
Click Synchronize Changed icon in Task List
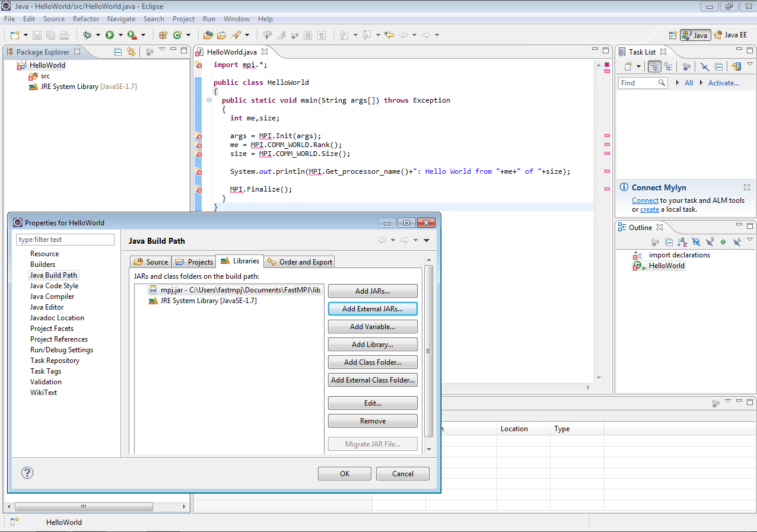(x=736, y=66)
